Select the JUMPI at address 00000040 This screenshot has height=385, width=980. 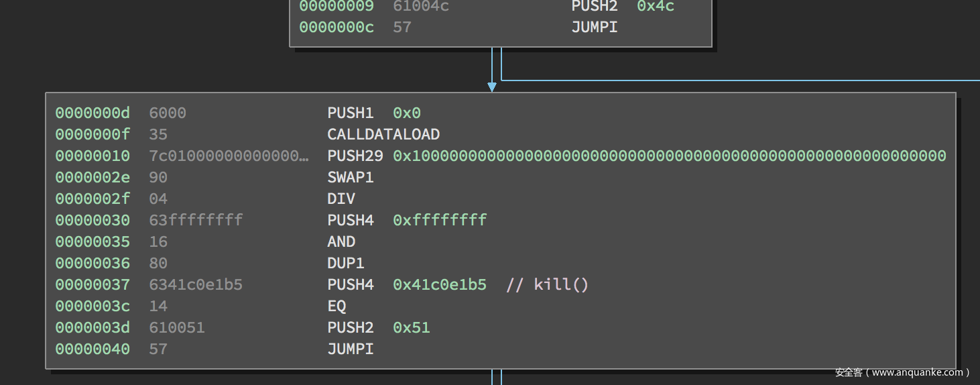350,349
